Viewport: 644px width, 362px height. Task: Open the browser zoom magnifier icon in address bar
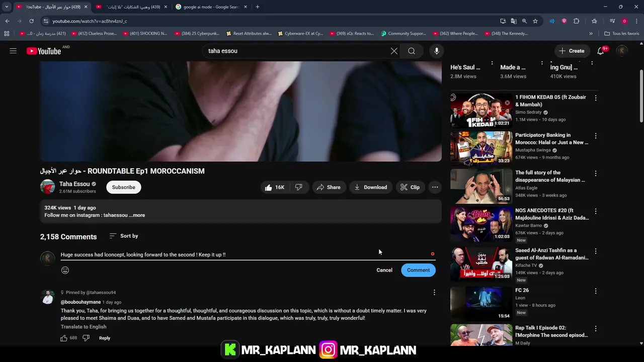pos(524,21)
